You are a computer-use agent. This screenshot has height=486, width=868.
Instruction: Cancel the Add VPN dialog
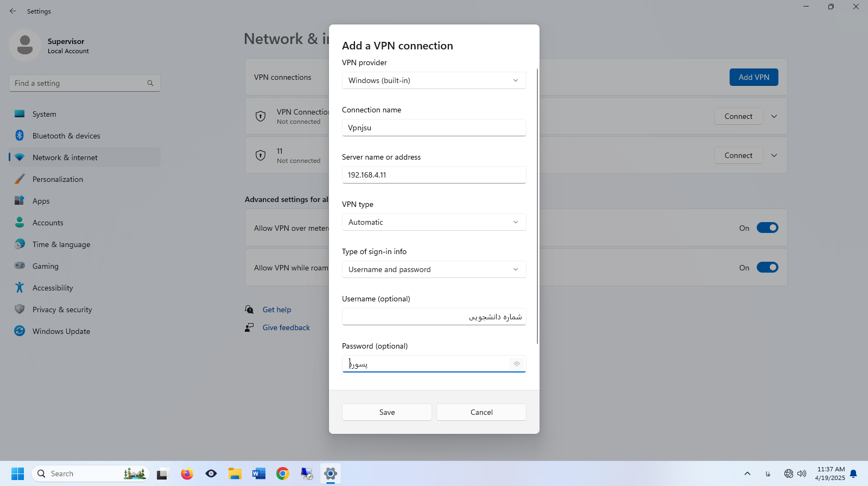(x=481, y=412)
